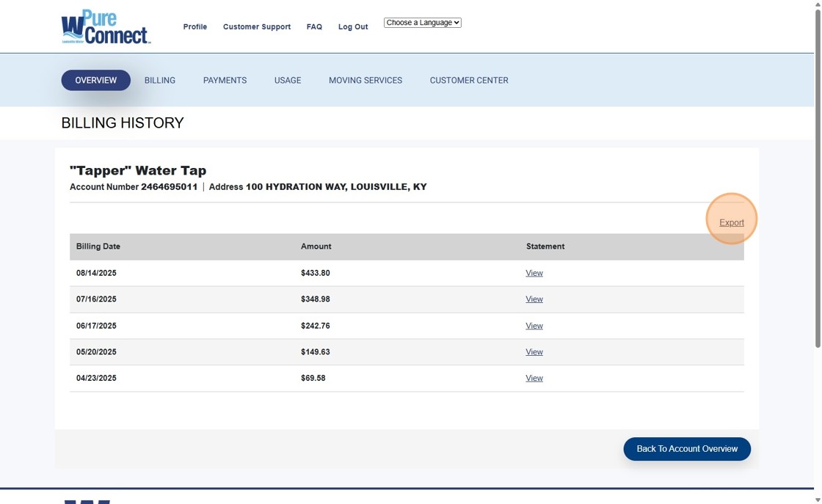View the 05/20/2025 statement
The image size is (822, 504).
pos(534,352)
